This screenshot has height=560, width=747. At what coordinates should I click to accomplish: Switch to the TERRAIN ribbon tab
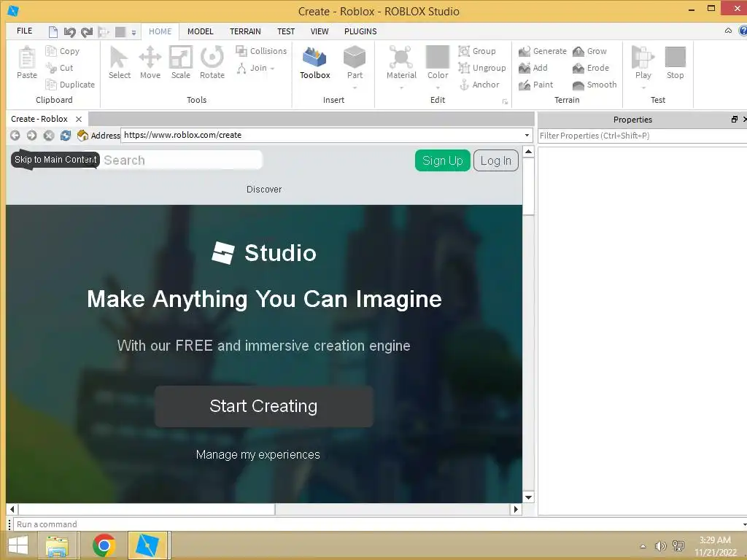[x=245, y=31]
